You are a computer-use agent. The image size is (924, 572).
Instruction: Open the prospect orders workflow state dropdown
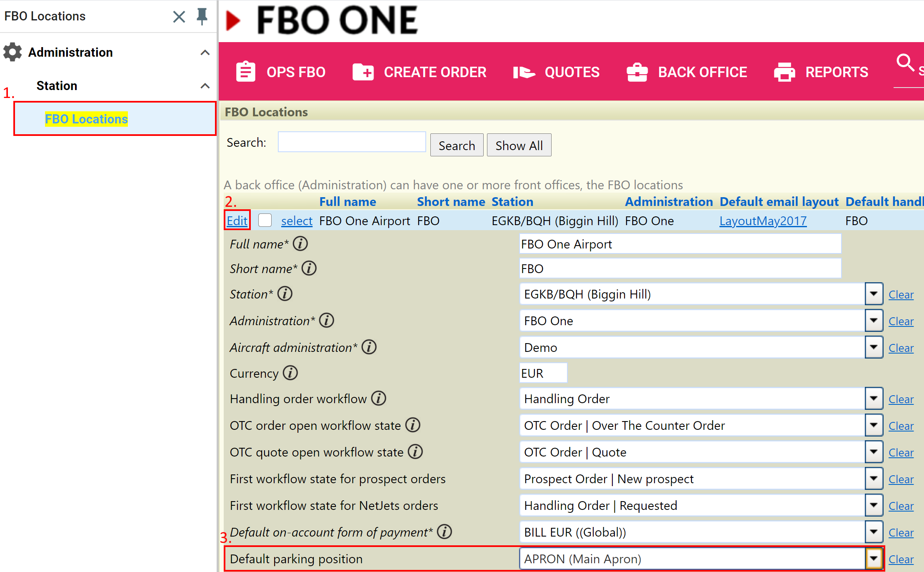pyautogui.click(x=874, y=479)
